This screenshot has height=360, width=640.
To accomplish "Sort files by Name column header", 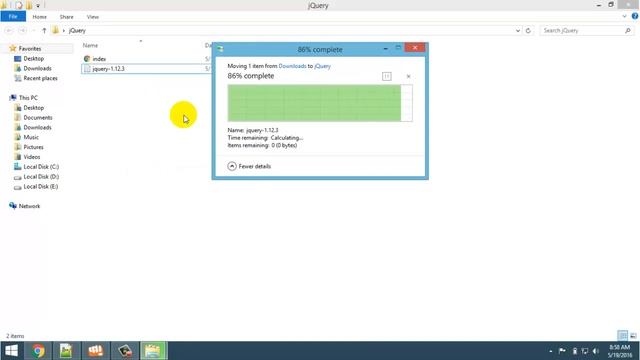I will pyautogui.click(x=90, y=45).
